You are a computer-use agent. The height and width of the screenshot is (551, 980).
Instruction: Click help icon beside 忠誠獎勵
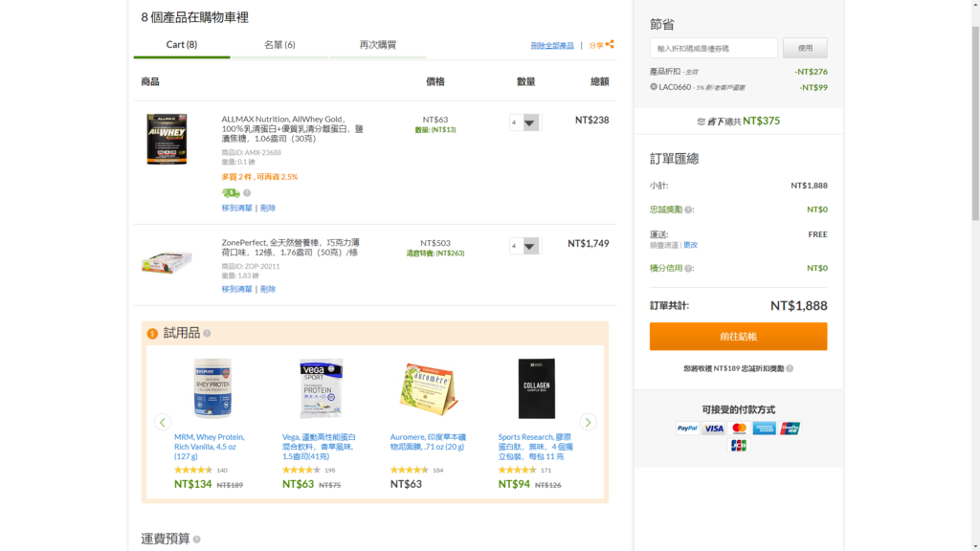[x=689, y=209]
